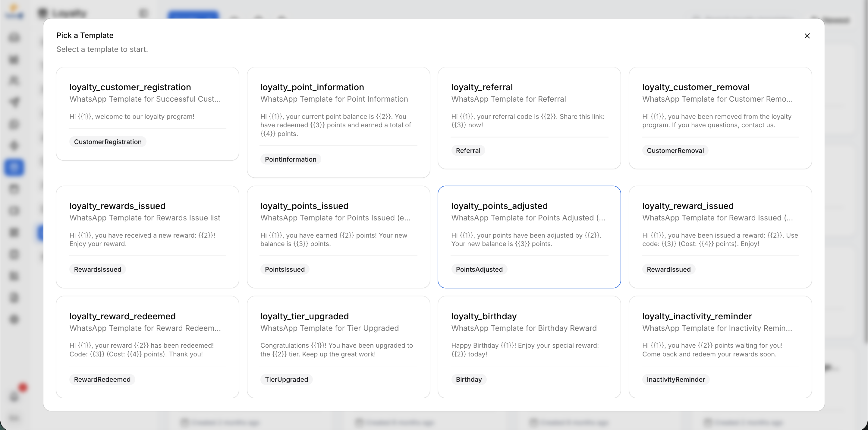Select the loyalty_tier_upgraded template card
Screen dimensions: 868x430
point(338,347)
